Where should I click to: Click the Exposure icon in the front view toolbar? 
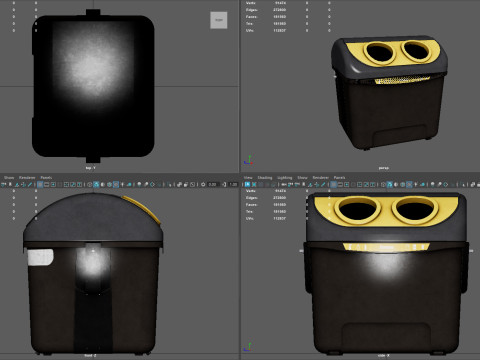203,184
